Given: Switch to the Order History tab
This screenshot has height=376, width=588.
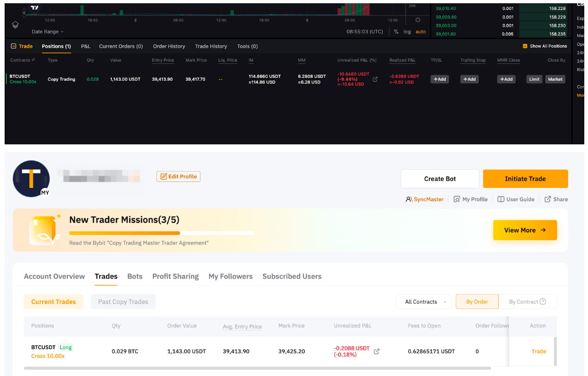Looking at the screenshot, I should pyautogui.click(x=169, y=46).
